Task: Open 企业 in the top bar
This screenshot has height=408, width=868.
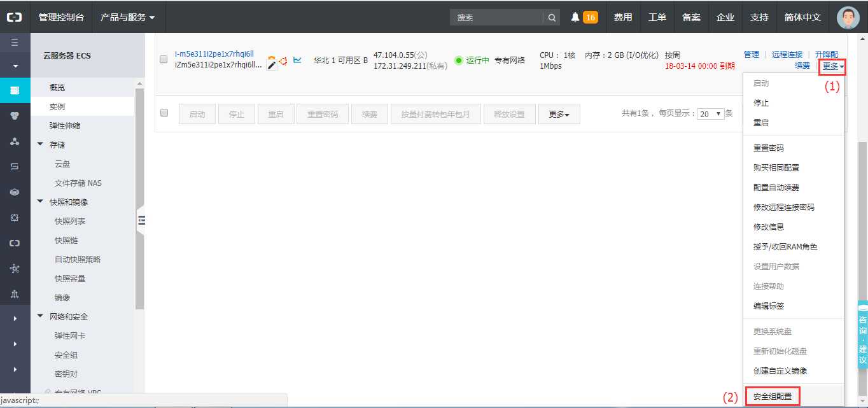Action: [x=725, y=17]
